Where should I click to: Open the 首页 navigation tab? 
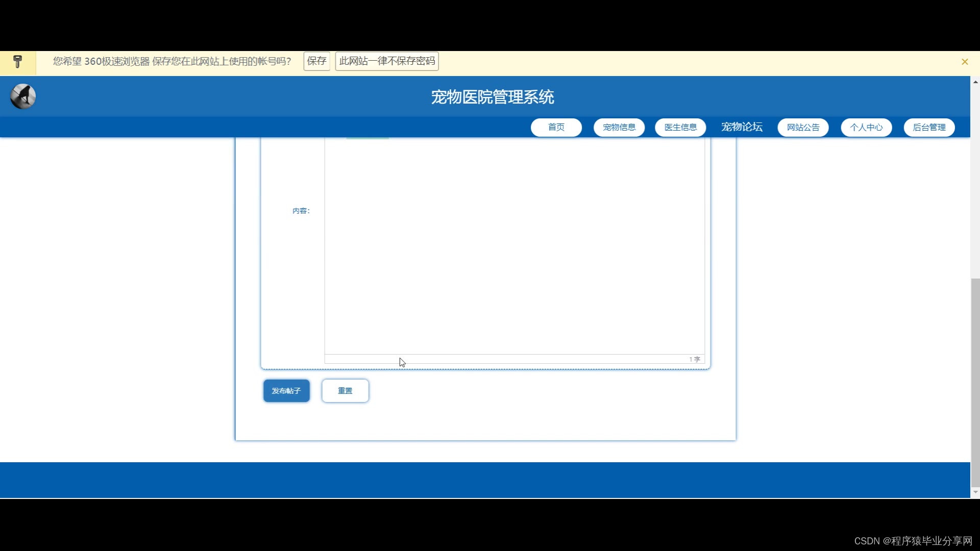click(x=556, y=127)
